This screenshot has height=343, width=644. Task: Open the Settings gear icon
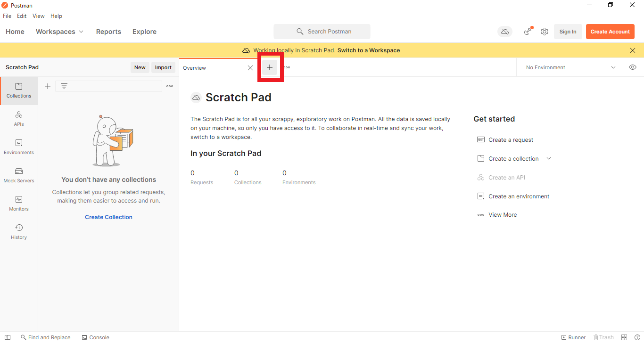point(545,32)
